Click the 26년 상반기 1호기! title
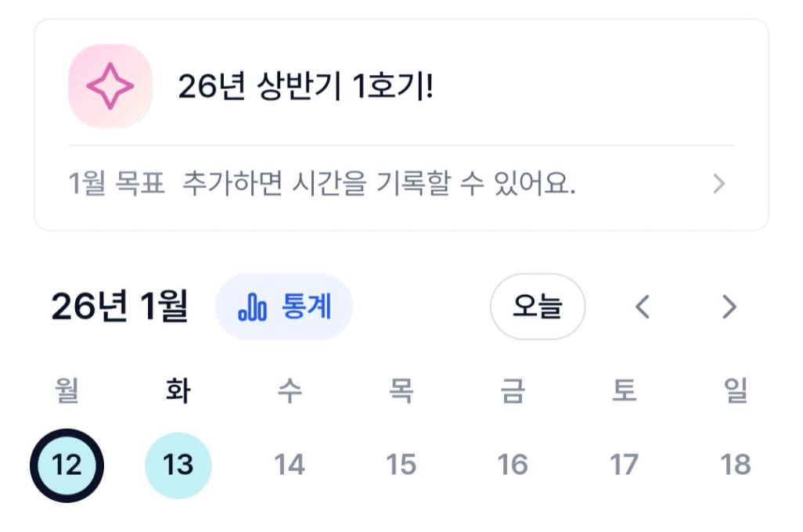Viewport: 803px width, 532px height. 305,87
